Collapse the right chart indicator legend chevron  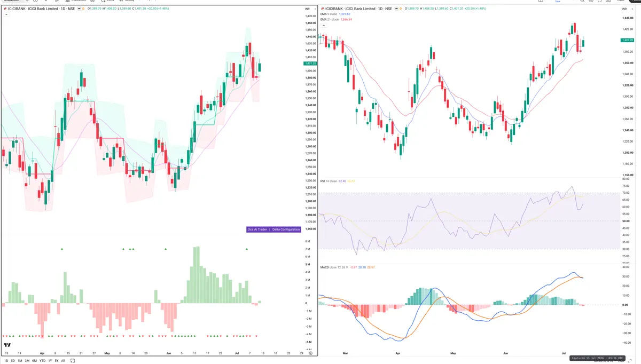pos(323,25)
